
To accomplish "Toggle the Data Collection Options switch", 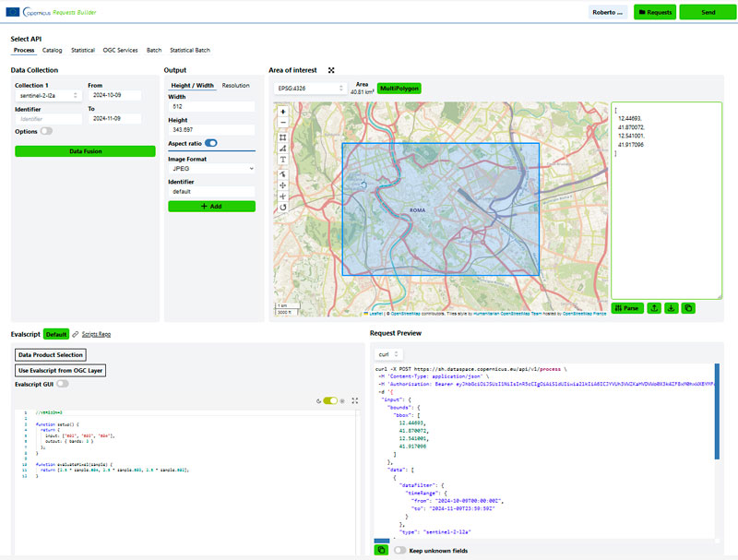I will (47, 131).
